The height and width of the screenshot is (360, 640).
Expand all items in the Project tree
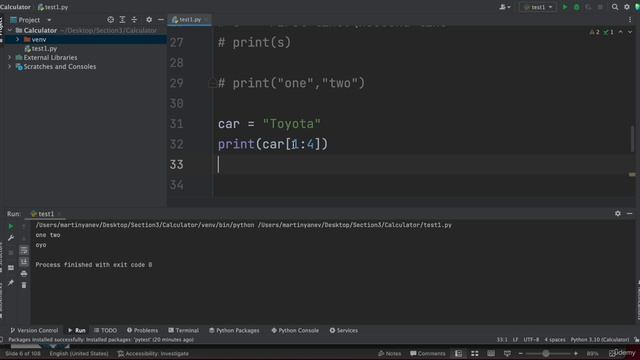(x=122, y=20)
